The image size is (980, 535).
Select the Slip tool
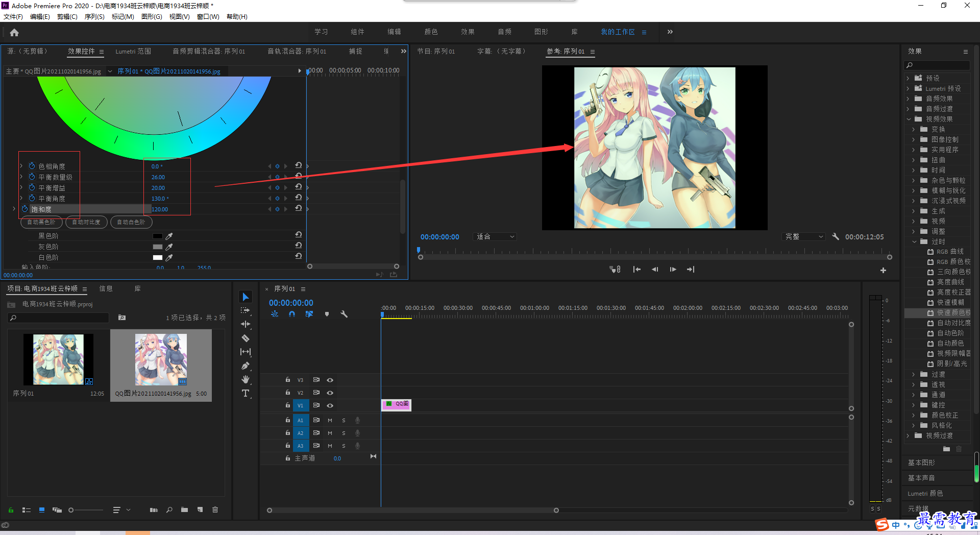[246, 352]
